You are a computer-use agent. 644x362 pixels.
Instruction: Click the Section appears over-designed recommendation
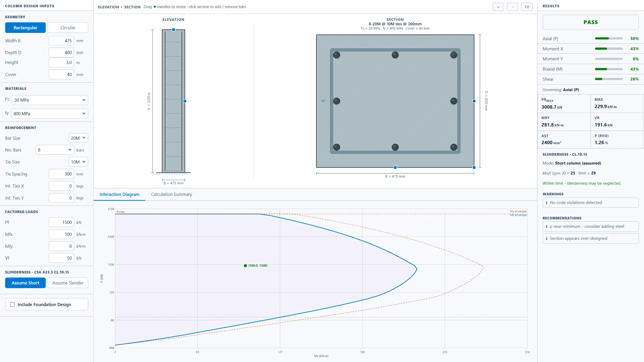(591, 238)
